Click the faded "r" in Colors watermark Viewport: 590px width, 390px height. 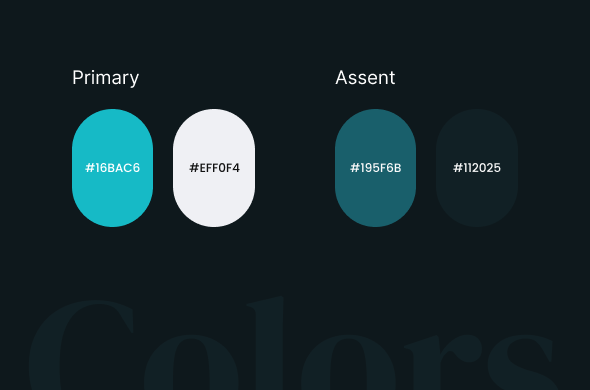(x=442, y=363)
